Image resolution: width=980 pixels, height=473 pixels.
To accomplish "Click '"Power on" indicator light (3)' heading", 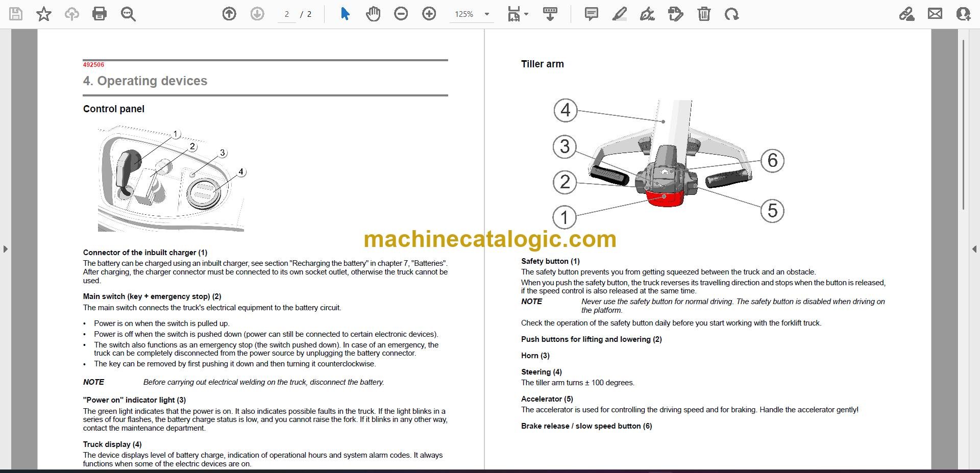I will [x=134, y=400].
